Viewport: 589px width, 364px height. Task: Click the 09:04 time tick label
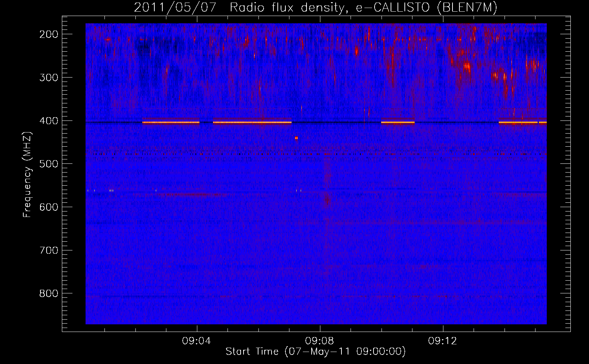point(197,341)
